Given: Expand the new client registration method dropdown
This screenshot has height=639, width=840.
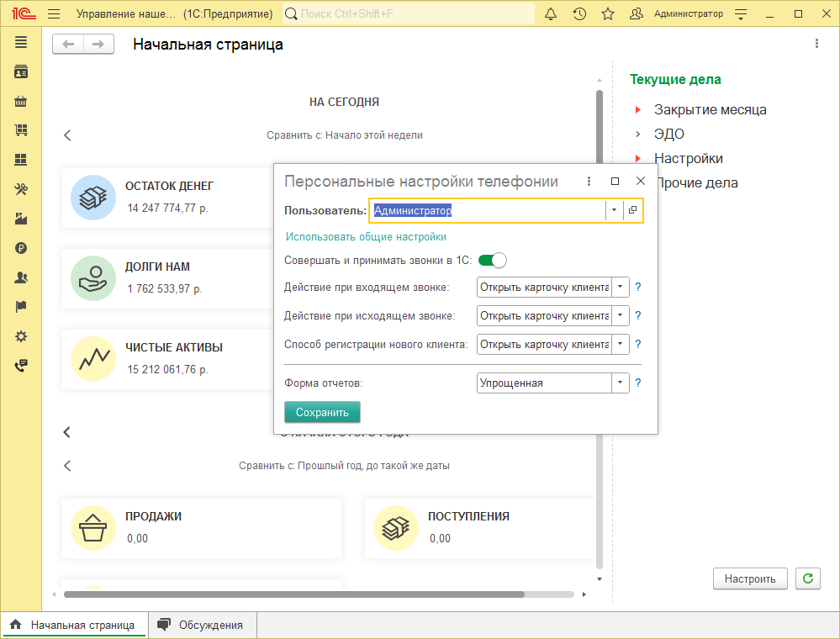Looking at the screenshot, I should point(620,344).
